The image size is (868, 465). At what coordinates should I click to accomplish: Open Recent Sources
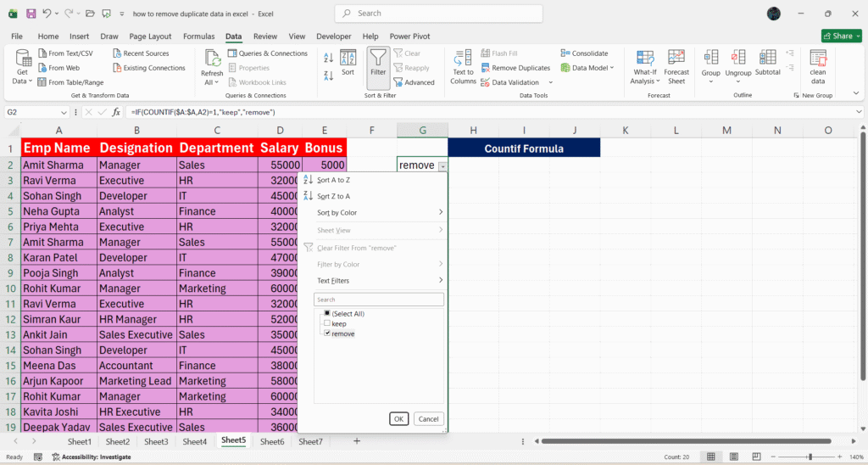pos(141,53)
